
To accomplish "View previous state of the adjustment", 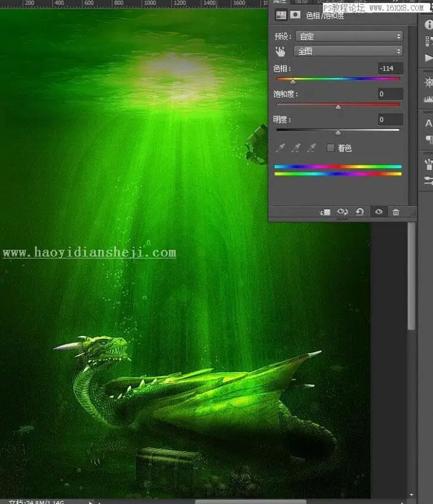I will 342,212.
